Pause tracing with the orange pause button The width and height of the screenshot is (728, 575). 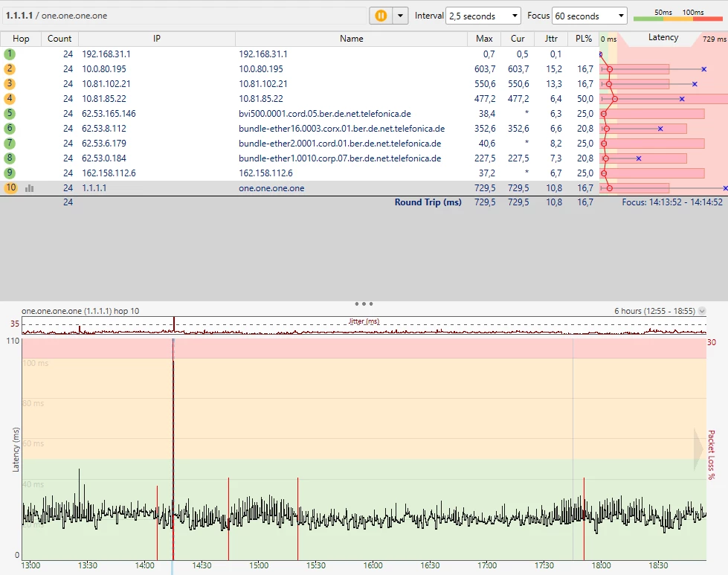(381, 16)
